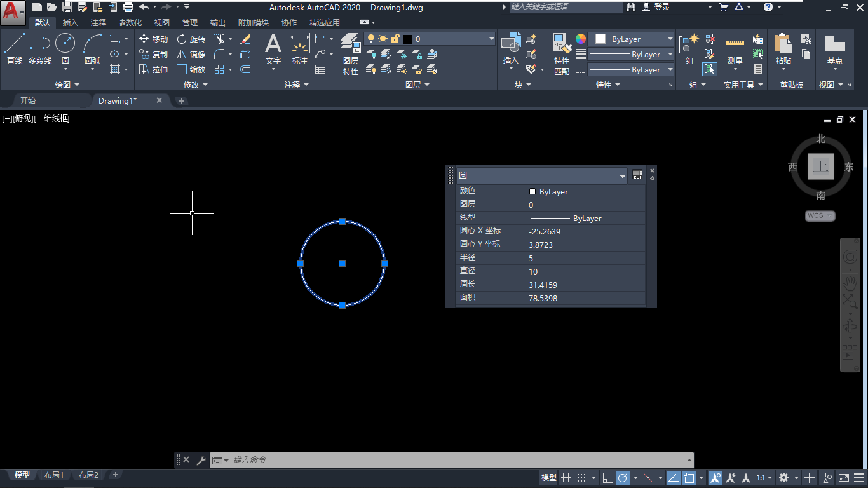Open the Quick Calculator icon
Screen dimensions: 868x488
point(758,69)
